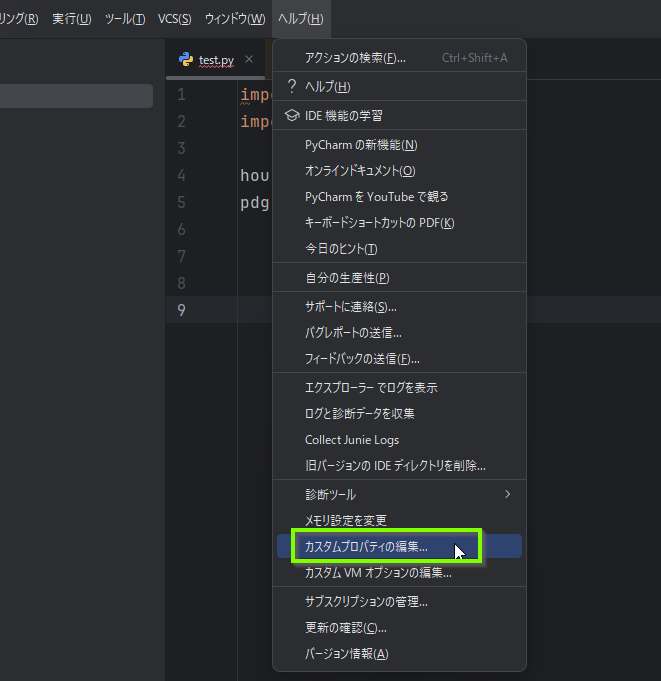Open サブスクリプションの管理...
This screenshot has height=681, width=661.
click(399, 602)
